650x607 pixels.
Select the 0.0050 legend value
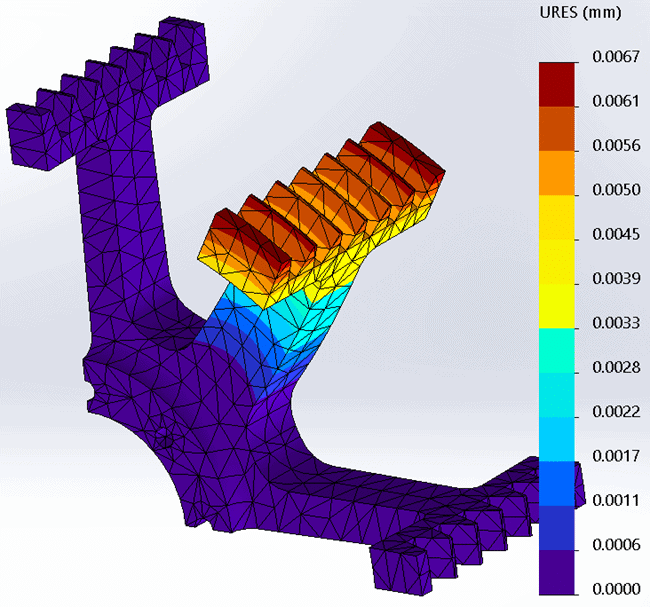point(616,189)
